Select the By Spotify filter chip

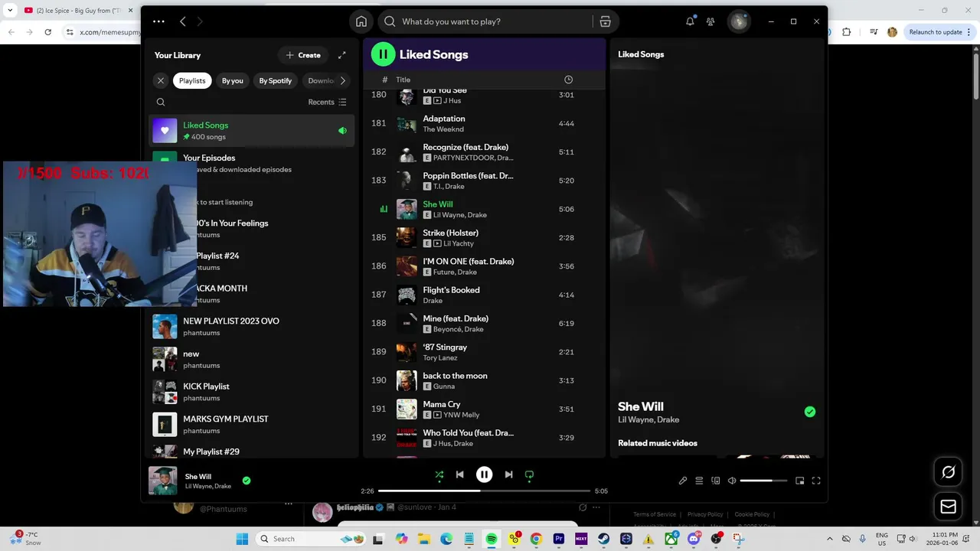275,80
